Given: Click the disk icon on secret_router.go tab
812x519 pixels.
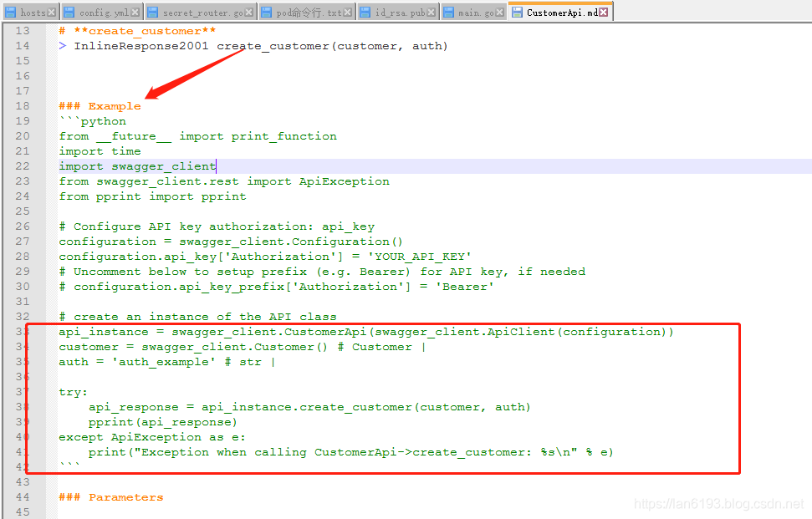Looking at the screenshot, I should click(153, 13).
